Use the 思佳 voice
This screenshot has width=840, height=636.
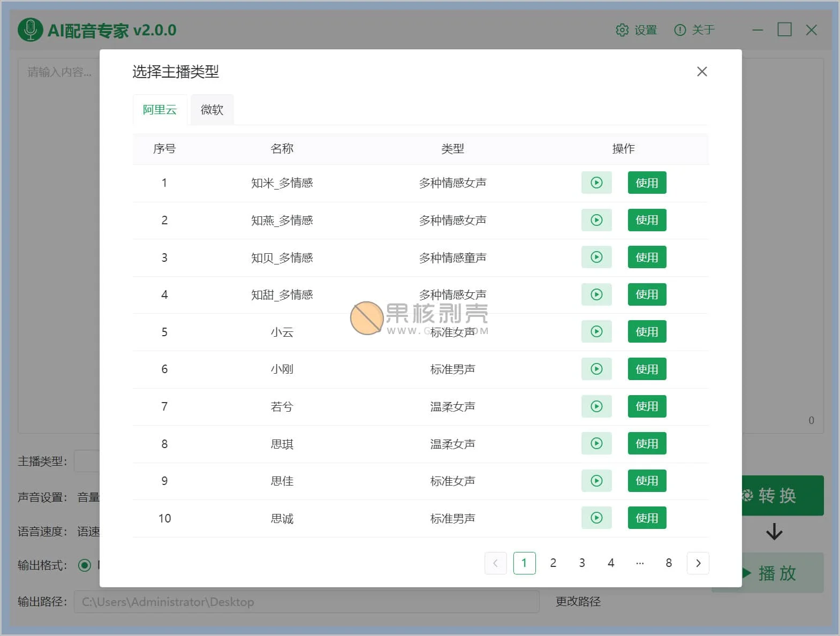[x=647, y=481]
